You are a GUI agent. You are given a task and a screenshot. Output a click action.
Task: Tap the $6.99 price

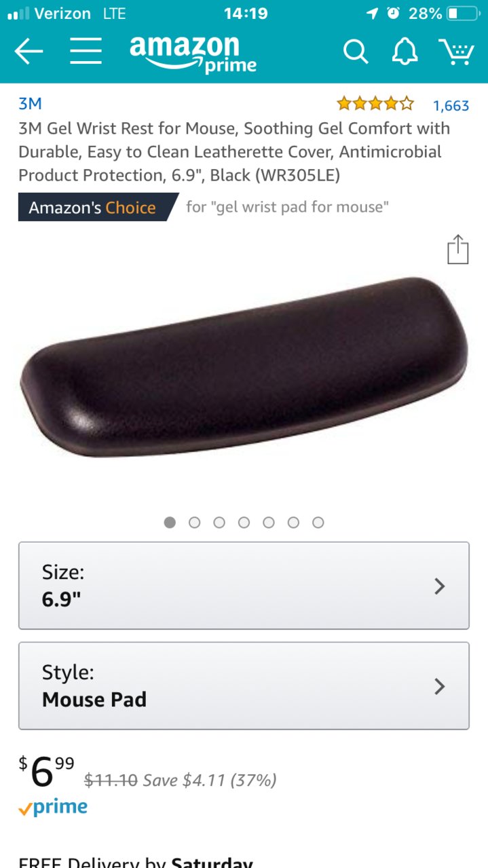pyautogui.click(x=46, y=772)
